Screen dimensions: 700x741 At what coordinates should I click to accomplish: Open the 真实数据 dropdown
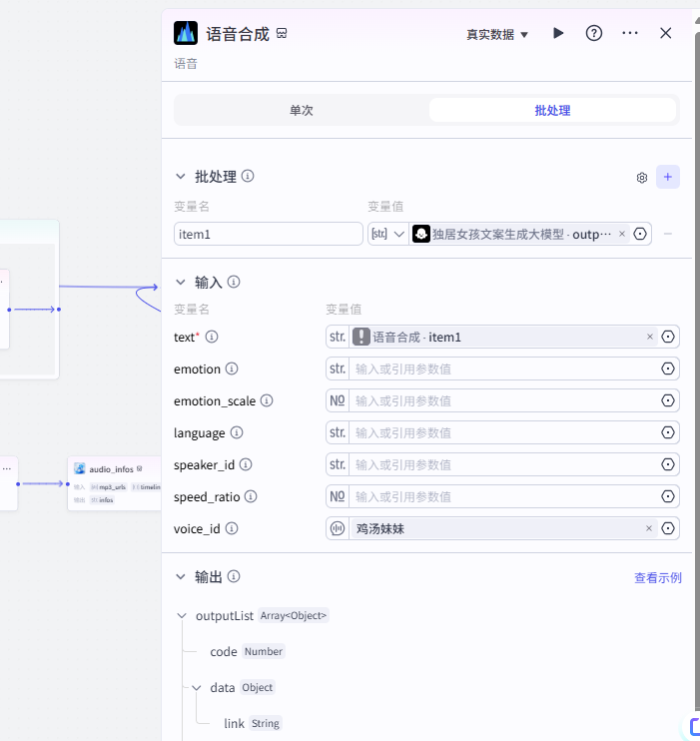pos(497,35)
